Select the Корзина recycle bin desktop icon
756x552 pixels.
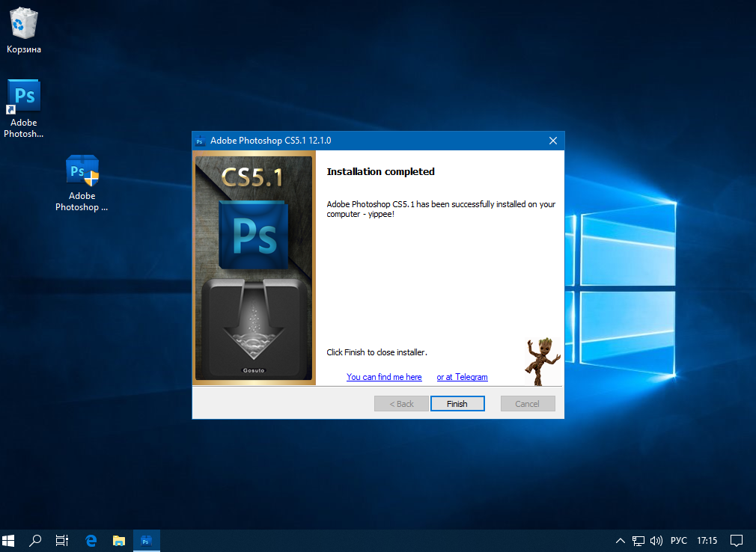(x=23, y=31)
